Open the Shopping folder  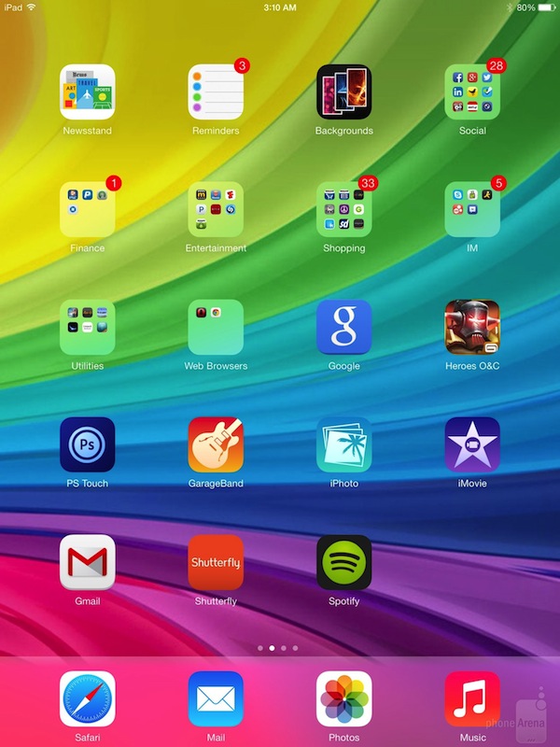(x=343, y=209)
